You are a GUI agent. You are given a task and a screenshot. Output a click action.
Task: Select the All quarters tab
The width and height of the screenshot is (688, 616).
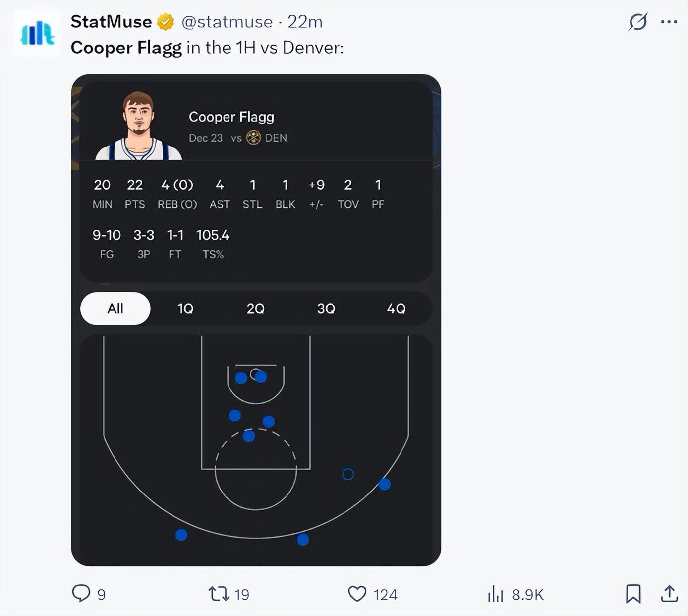(x=115, y=308)
